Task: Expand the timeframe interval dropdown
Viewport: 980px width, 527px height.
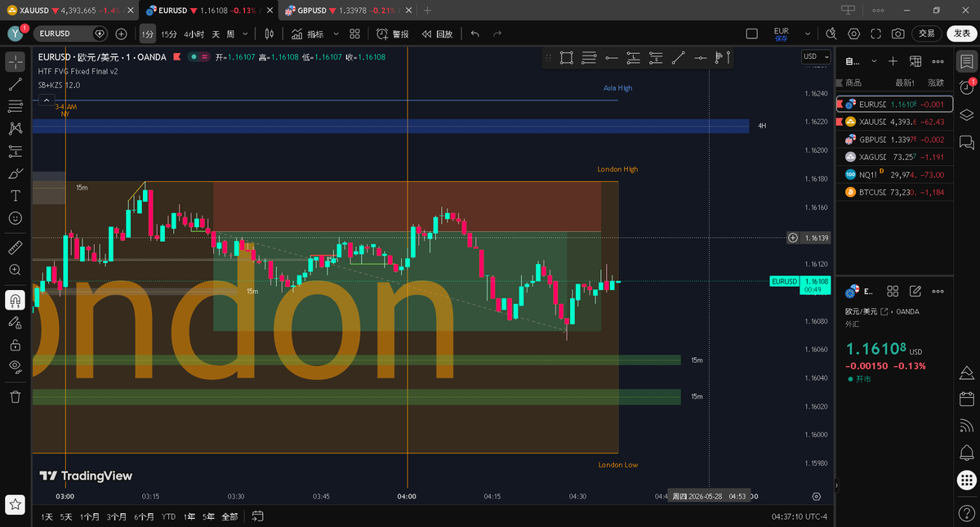Action: tap(246, 33)
